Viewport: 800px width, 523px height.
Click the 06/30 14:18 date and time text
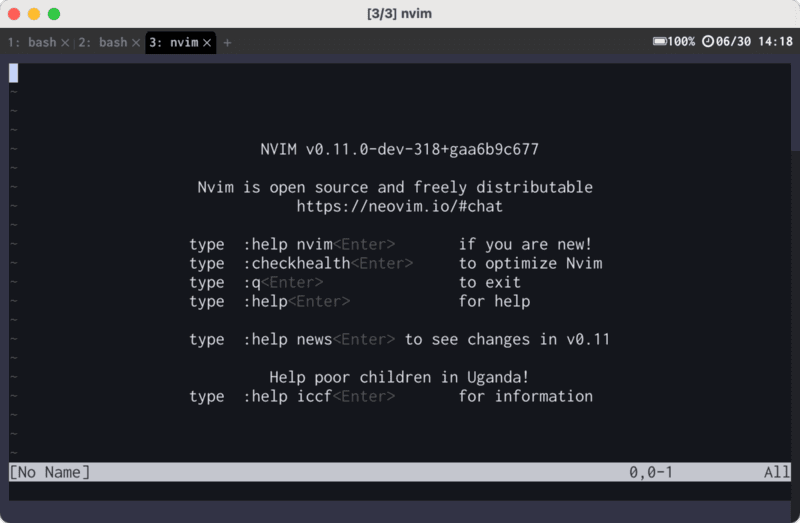pos(754,41)
